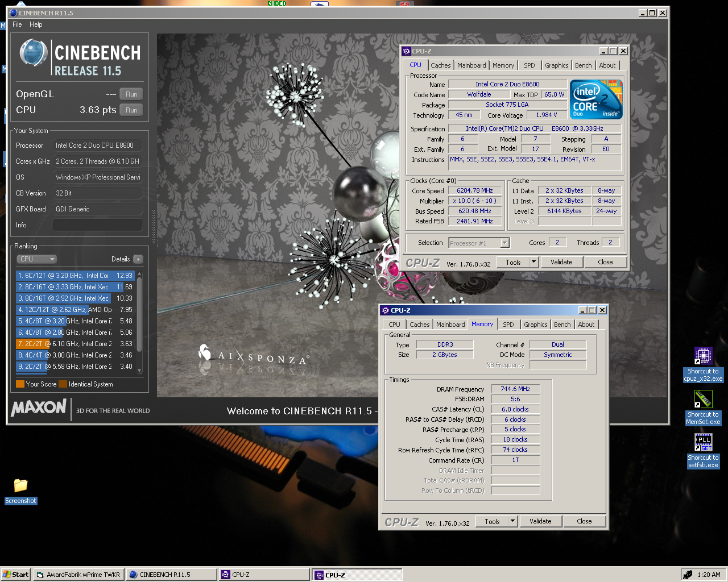728x582 pixels.
Task: Switch to CINEBENCH R11.5 taskbar item
Action: pos(171,575)
